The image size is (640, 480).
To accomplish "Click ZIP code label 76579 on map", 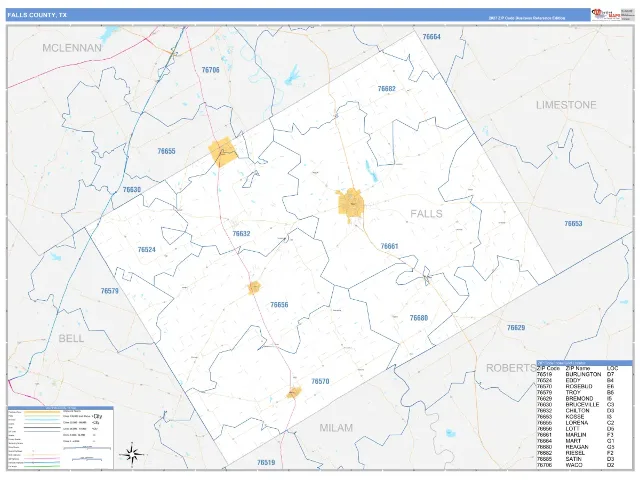I will coord(110,291).
